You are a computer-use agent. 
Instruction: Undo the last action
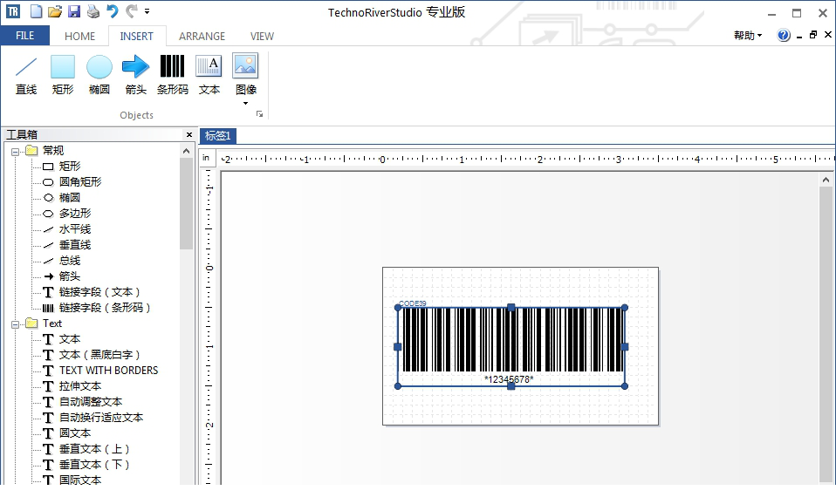pos(112,11)
